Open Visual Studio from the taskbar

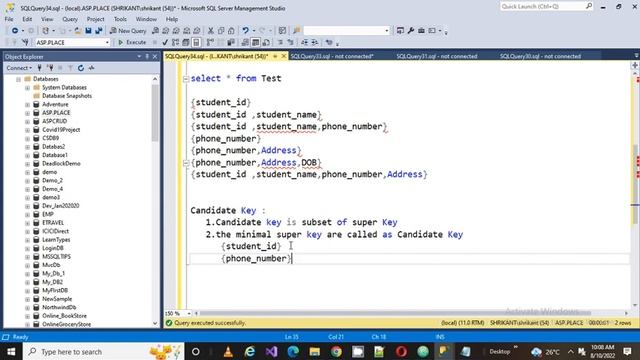point(271,352)
